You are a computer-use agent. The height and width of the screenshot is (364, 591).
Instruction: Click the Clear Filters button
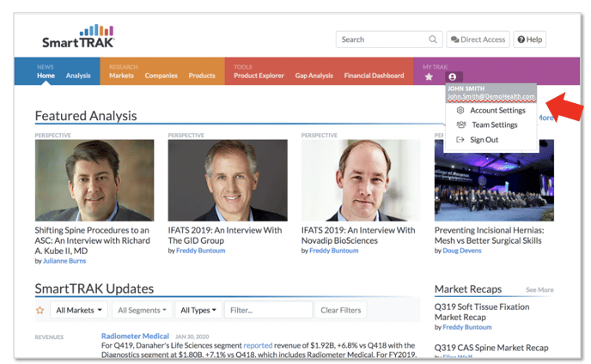(341, 310)
